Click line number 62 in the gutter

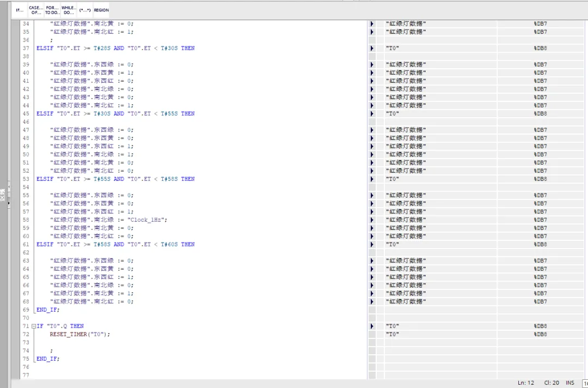(x=26, y=252)
